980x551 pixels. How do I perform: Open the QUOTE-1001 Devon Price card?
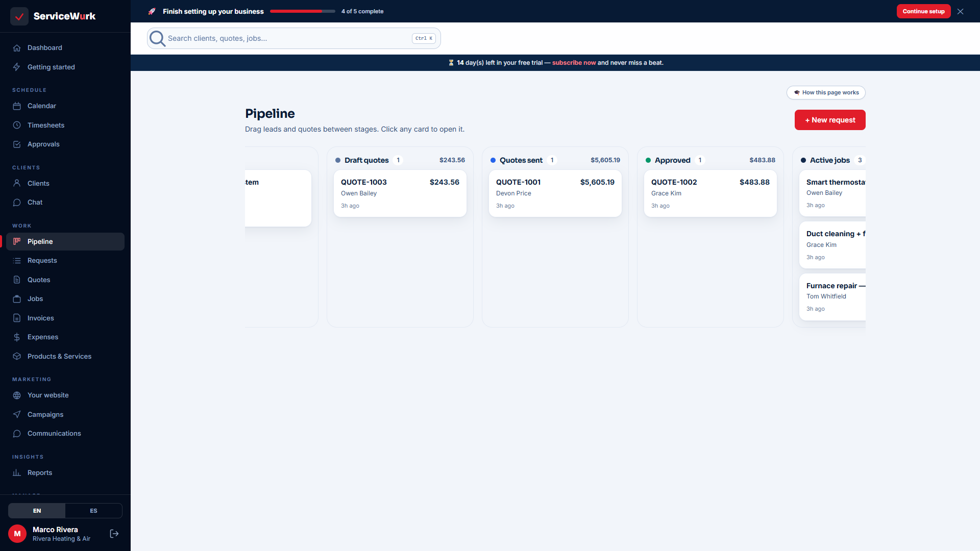click(555, 193)
